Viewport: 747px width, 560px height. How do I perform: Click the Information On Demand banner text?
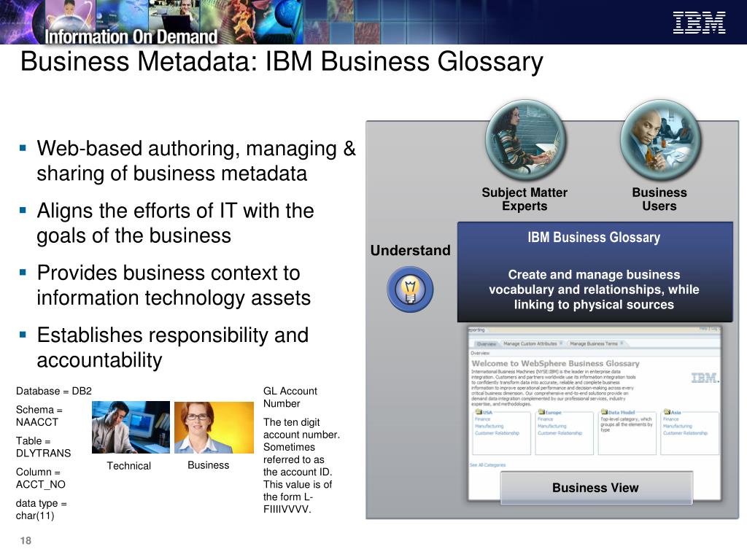click(x=131, y=36)
